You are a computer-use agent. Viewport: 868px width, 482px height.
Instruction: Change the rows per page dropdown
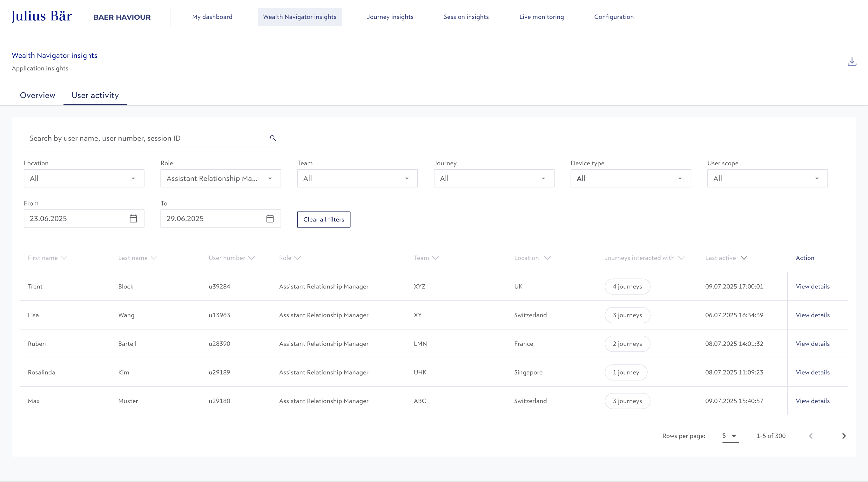(x=730, y=436)
